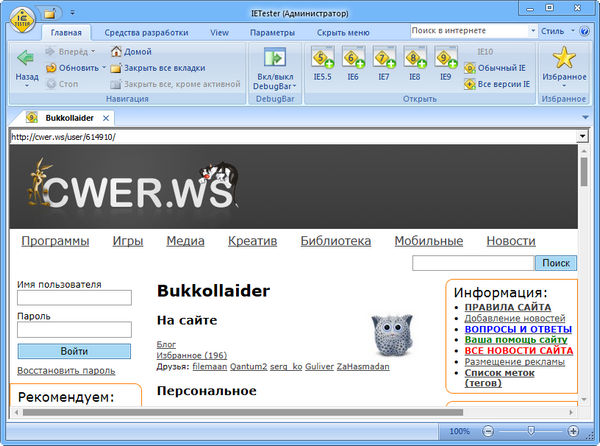Open a new IE7 tab
This screenshot has width=600, height=446.
[x=383, y=58]
